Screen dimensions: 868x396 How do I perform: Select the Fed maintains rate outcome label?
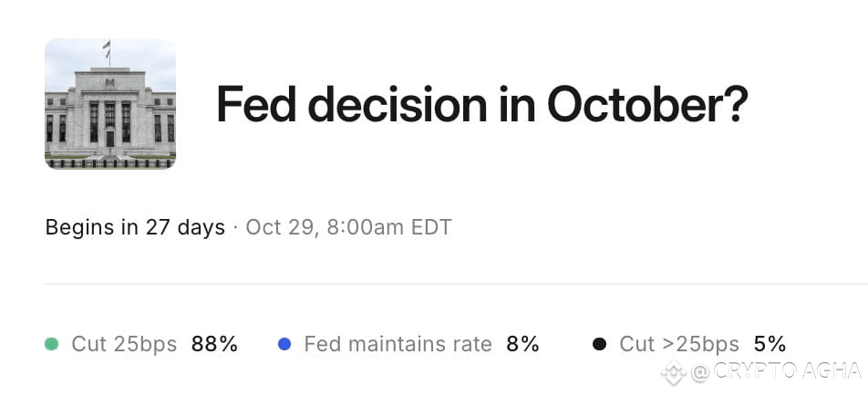398,345
